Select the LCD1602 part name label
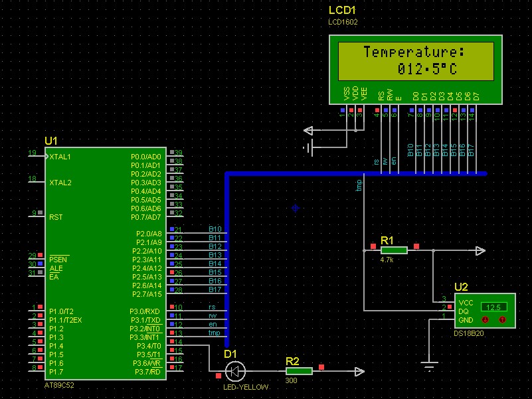The width and height of the screenshot is (532, 399). pyautogui.click(x=343, y=22)
